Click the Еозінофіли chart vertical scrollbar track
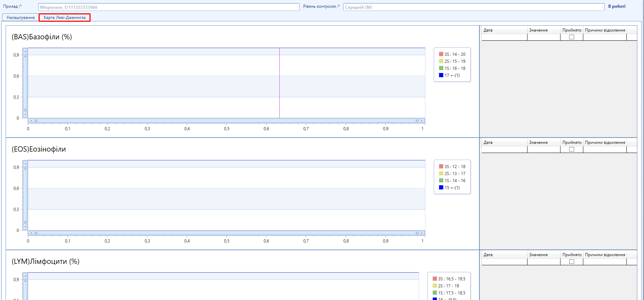644x300 pixels. coord(25,195)
